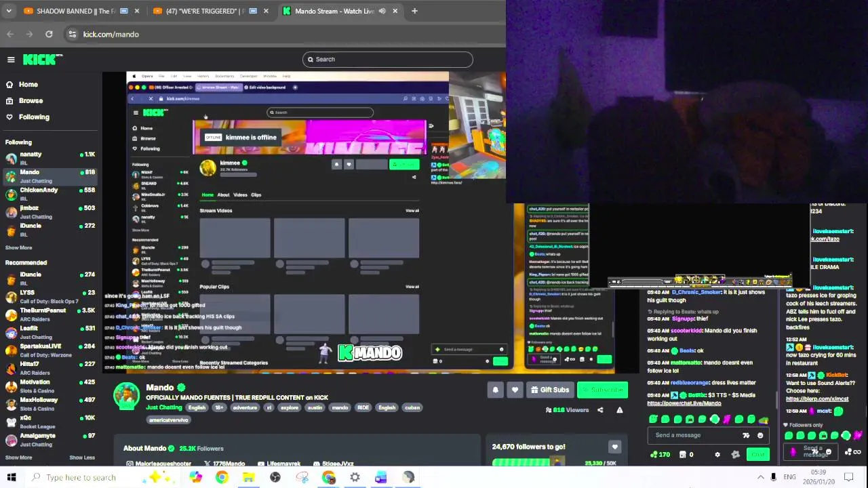The height and width of the screenshot is (488, 868).
Task: Expand the tab search dropdown arrow
Action: coord(8,11)
